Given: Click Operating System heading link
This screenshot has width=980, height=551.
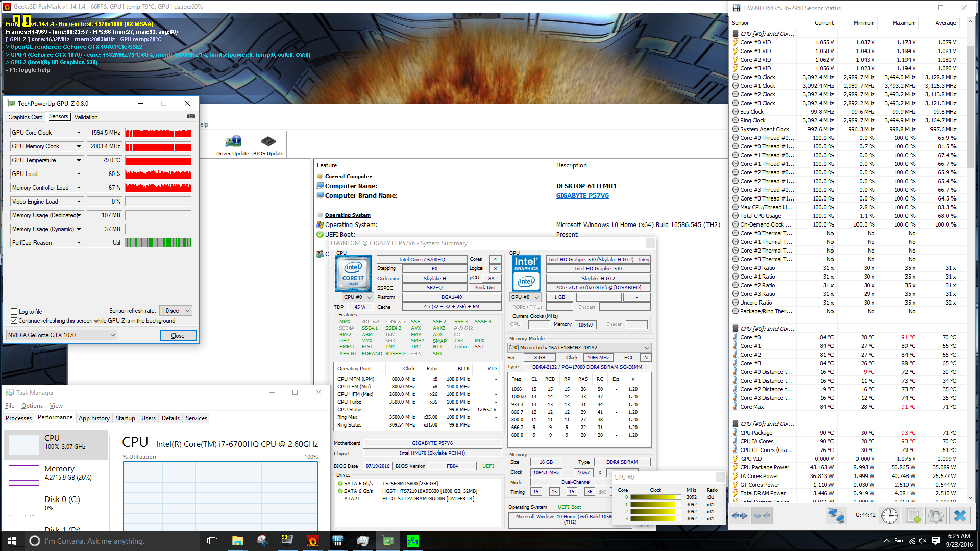Looking at the screenshot, I should (348, 215).
